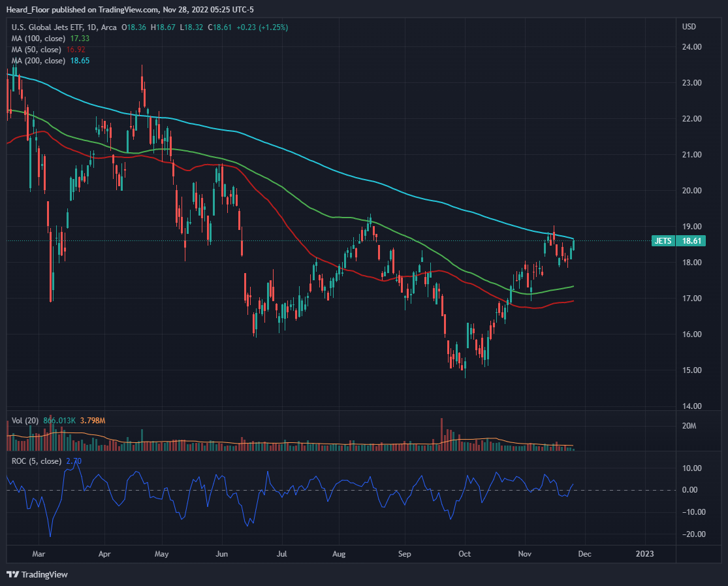728x586 pixels.
Task: Click the USD currency label
Action: [689, 27]
